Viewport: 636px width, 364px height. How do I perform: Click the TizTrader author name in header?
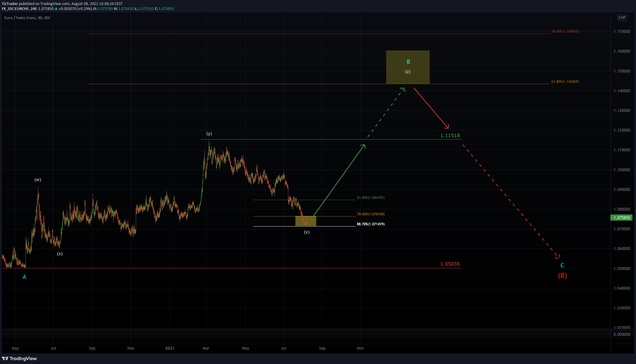10,4
